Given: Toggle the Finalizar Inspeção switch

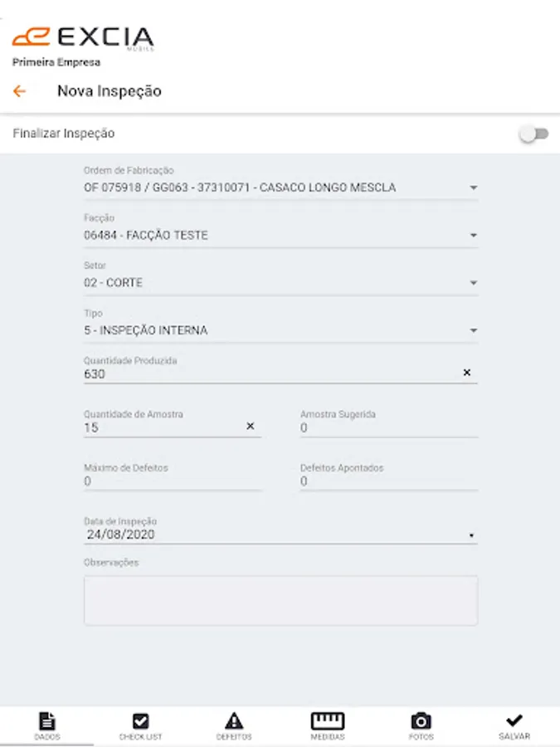Looking at the screenshot, I should pyautogui.click(x=533, y=134).
